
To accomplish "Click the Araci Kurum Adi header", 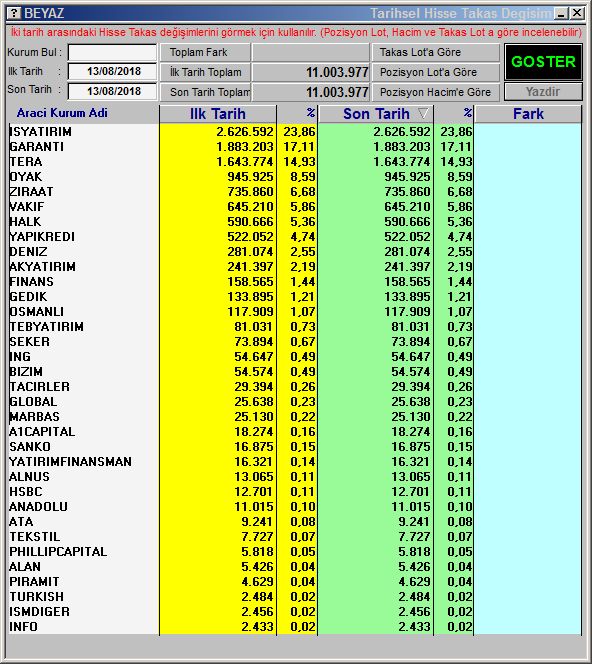I will pos(62,113).
